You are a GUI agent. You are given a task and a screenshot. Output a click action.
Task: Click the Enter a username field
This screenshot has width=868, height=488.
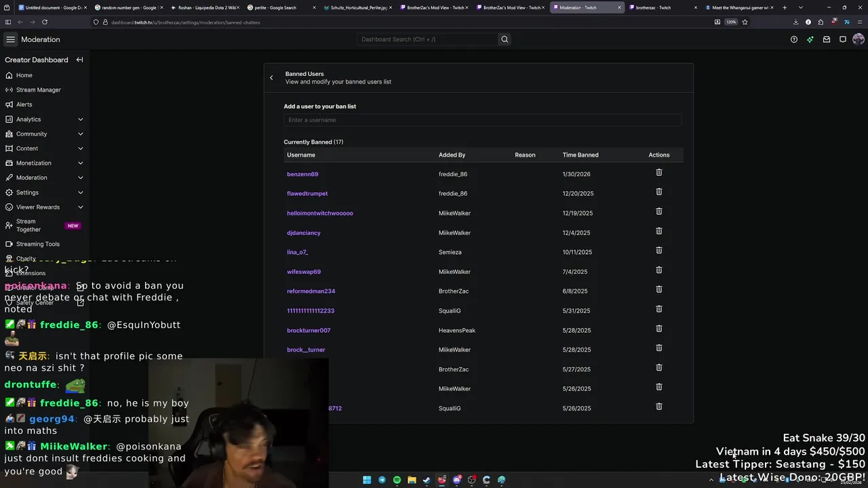pos(482,120)
